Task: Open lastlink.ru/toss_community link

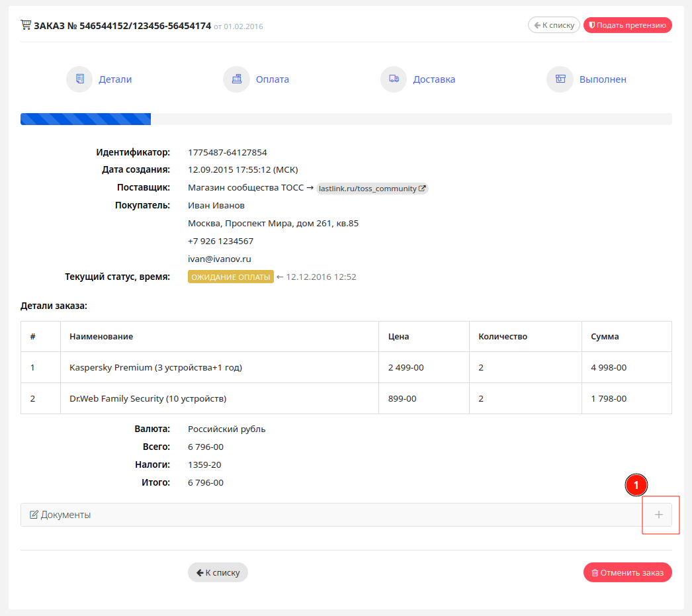Action: pyautogui.click(x=372, y=189)
